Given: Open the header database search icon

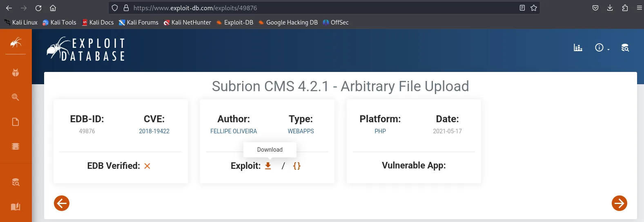Looking at the screenshot, I should [625, 48].
